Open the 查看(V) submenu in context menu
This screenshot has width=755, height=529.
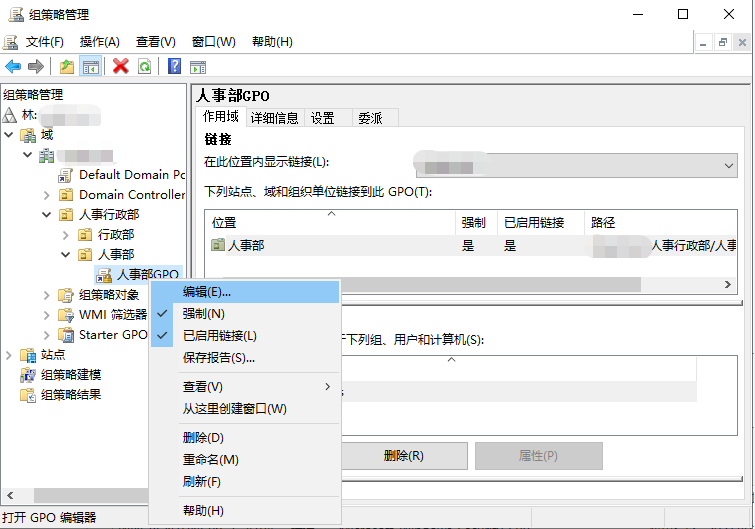tap(245, 387)
